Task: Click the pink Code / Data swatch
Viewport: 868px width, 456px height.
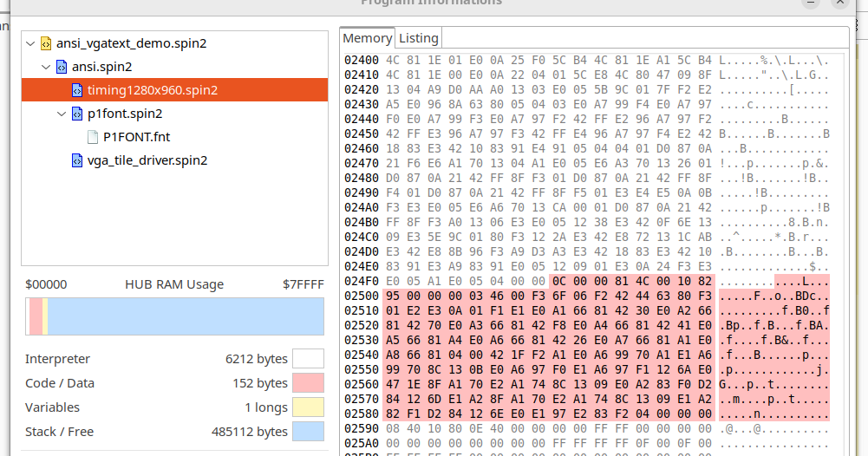Action: (309, 383)
